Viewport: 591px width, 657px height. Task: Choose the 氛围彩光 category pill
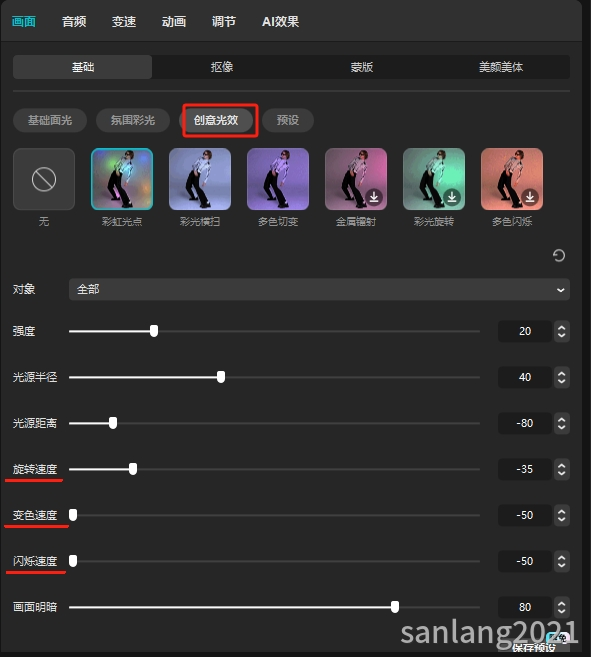[x=133, y=120]
